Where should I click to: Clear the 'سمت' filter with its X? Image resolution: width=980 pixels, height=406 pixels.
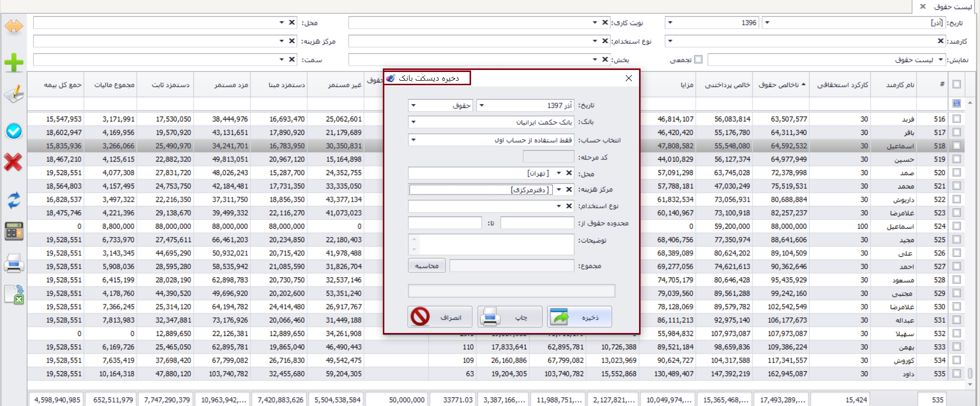(x=292, y=60)
